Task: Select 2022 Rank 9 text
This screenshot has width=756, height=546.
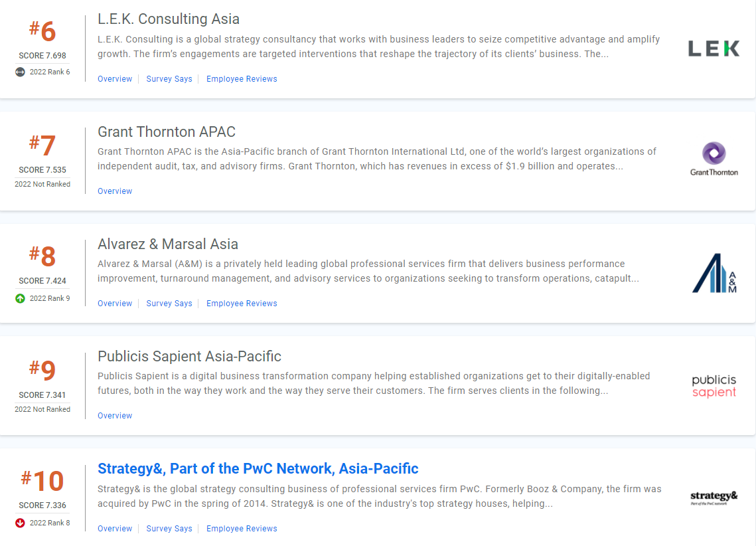Action: click(50, 298)
